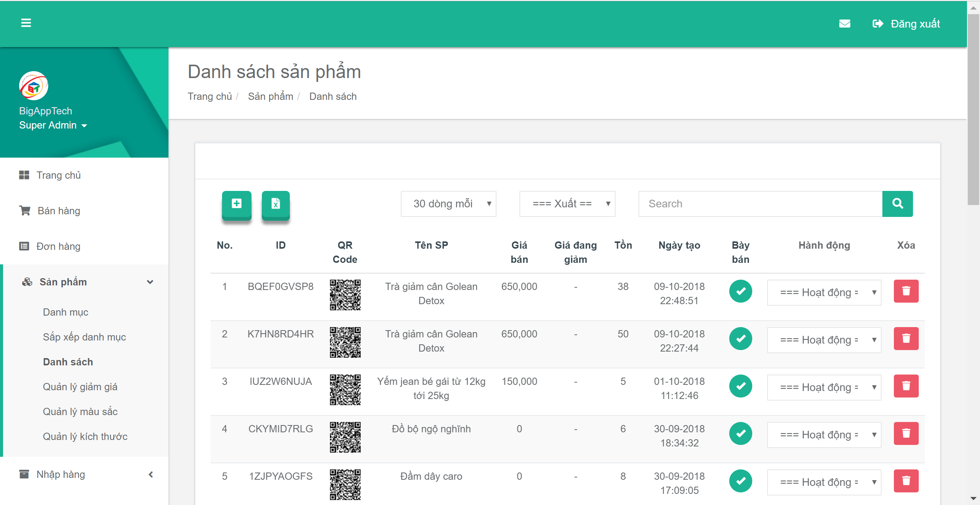Image resolution: width=980 pixels, height=505 pixels.
Task: Toggle selling status of Đồ bộ ngộ nghĩnh
Action: [740, 433]
